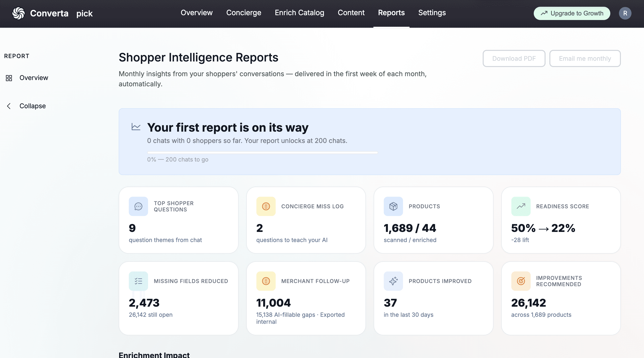This screenshot has width=644, height=358.
Task: Click the Top Shopper Questions chat bubble icon
Action: point(138,206)
